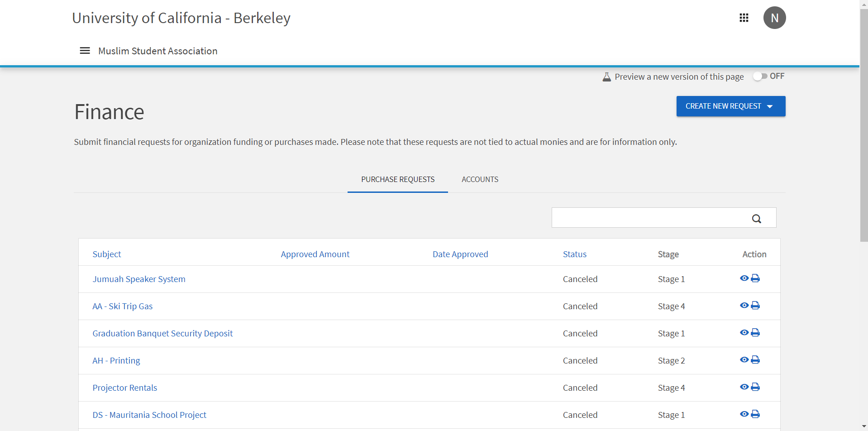The width and height of the screenshot is (868, 431).
Task: Click Stage 4 in the AA - Ski Trip Gas row
Action: [x=672, y=306]
